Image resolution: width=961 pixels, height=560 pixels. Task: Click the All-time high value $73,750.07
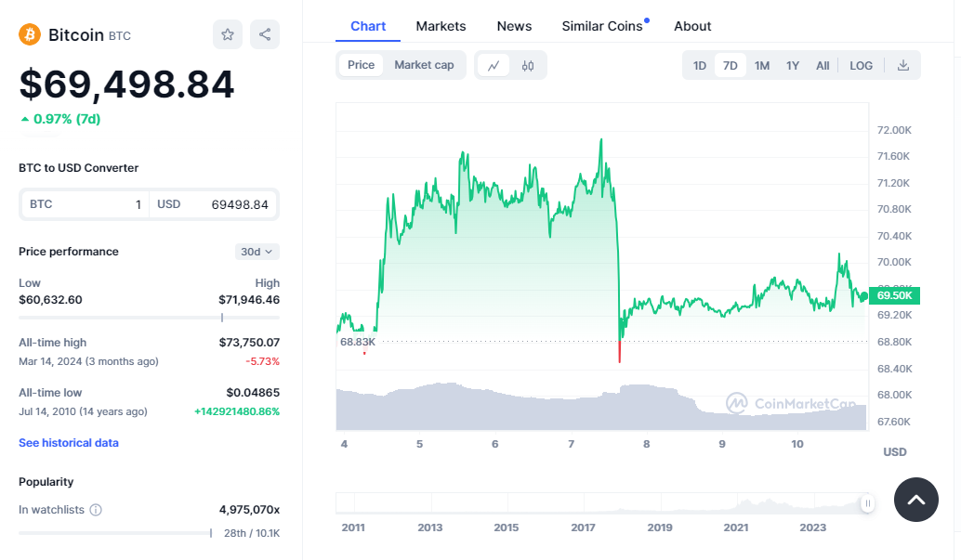click(249, 343)
